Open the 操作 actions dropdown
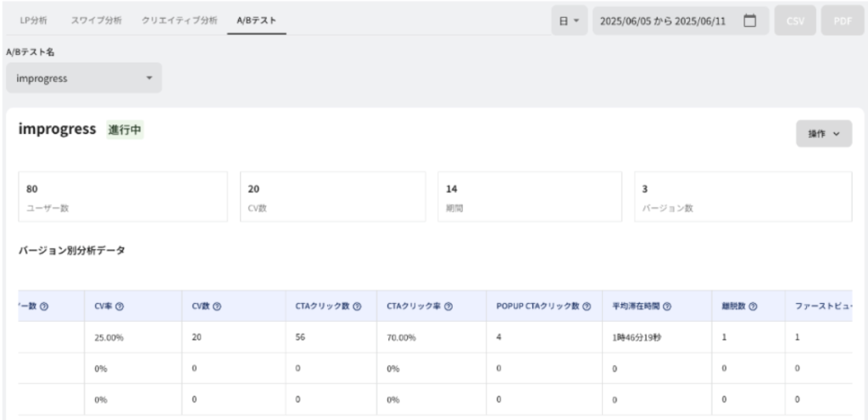Image resolution: width=868 pixels, height=420 pixels. click(823, 133)
